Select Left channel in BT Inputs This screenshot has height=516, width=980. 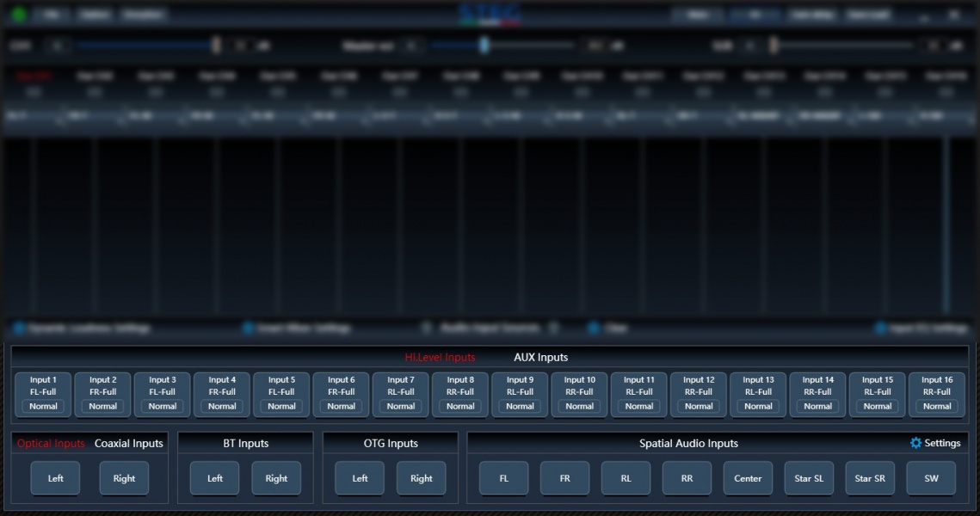coord(215,478)
